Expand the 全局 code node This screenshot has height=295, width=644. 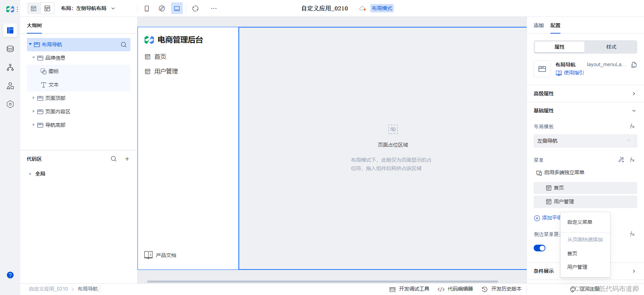(30, 174)
